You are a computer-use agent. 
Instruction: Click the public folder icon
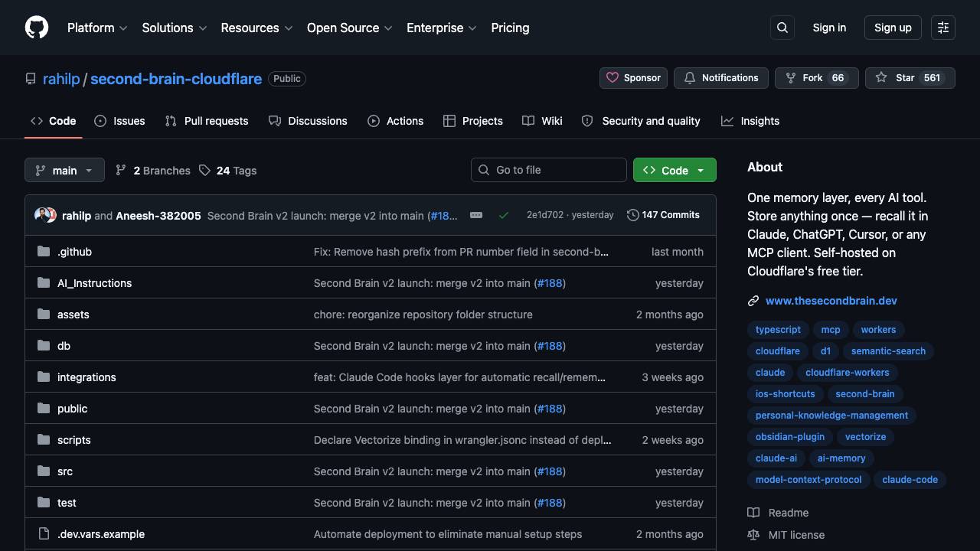pos(44,409)
